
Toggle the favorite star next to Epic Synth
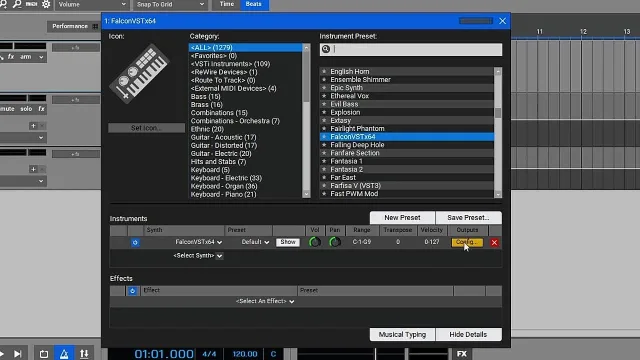coord(324,88)
